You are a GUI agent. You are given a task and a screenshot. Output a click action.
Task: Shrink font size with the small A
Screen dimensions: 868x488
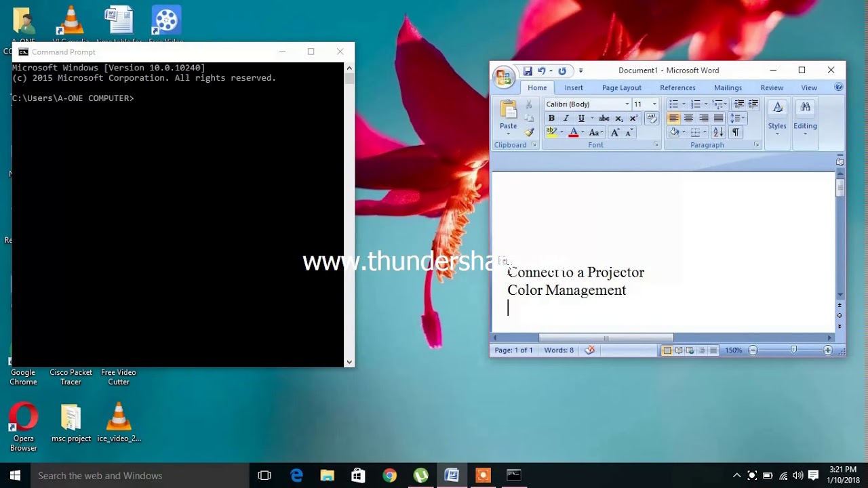click(629, 132)
